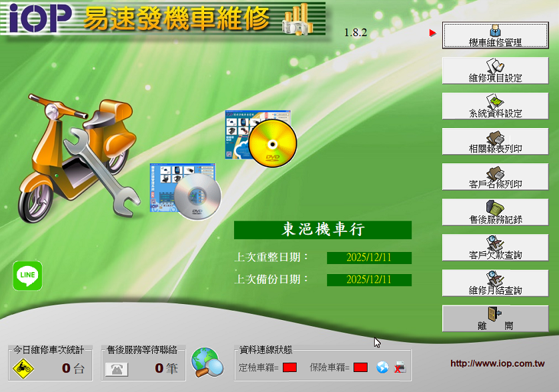The width and height of the screenshot is (559, 392).
Task: Click the red 定檢車籍 status indicator
Action: pos(290,367)
